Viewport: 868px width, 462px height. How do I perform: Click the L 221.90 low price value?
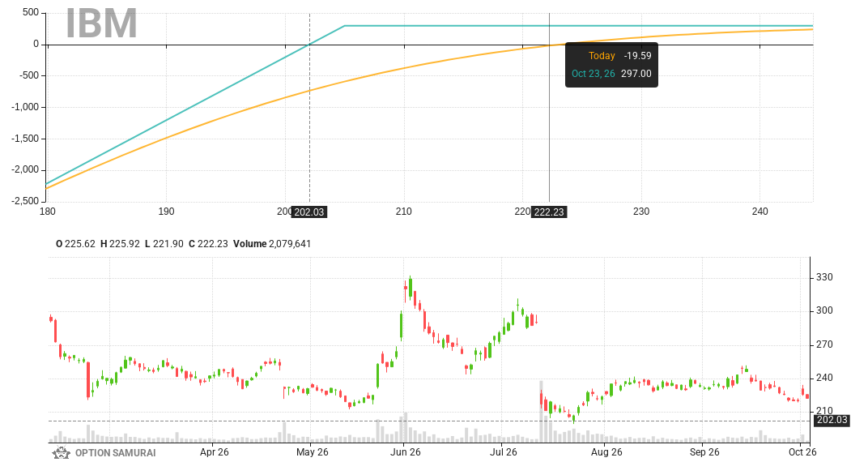(164, 244)
